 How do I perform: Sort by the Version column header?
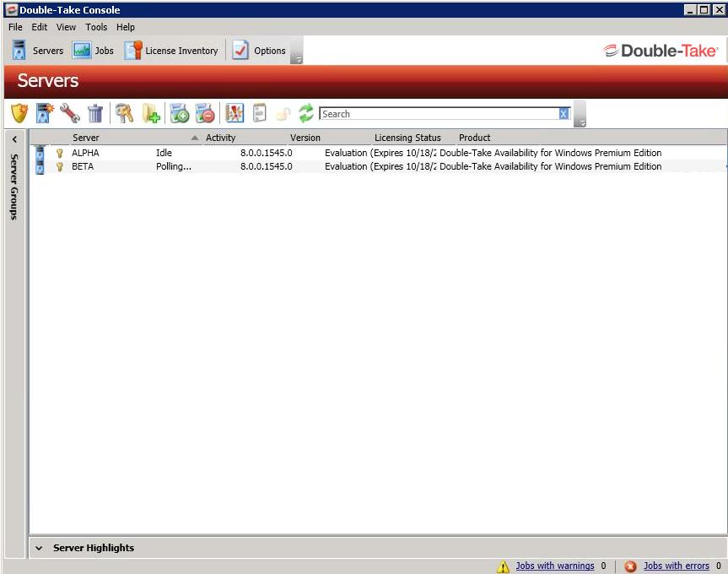(x=305, y=138)
